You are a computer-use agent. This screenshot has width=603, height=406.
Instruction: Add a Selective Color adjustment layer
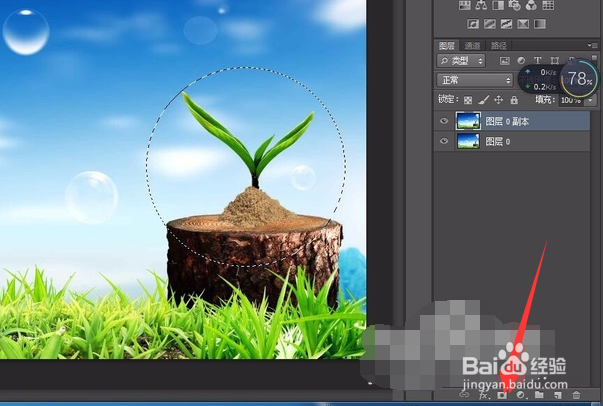(523, 24)
